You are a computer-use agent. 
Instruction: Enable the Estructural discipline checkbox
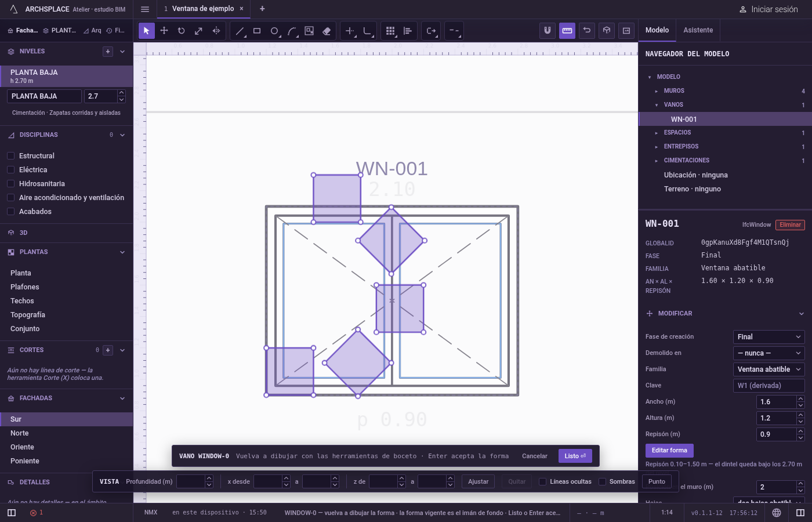tap(10, 156)
